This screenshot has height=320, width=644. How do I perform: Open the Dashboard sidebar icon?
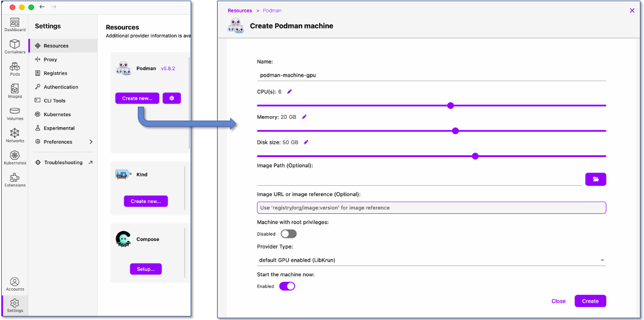tap(15, 25)
